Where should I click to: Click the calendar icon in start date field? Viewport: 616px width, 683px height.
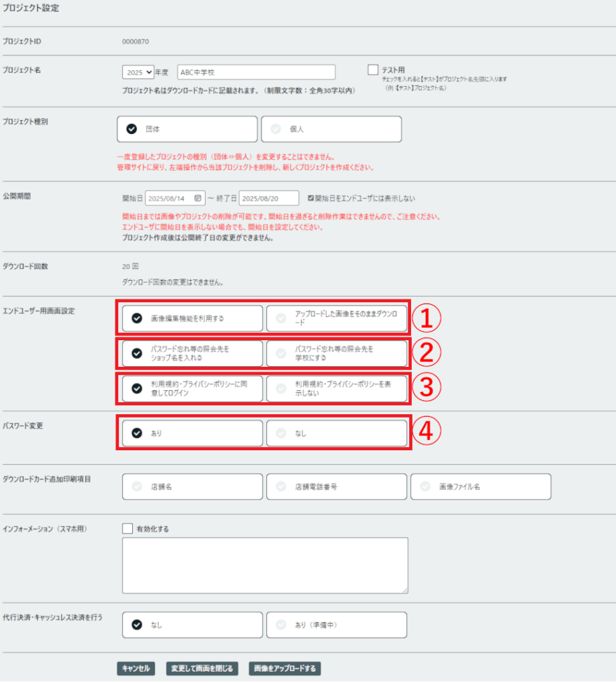[x=198, y=199]
